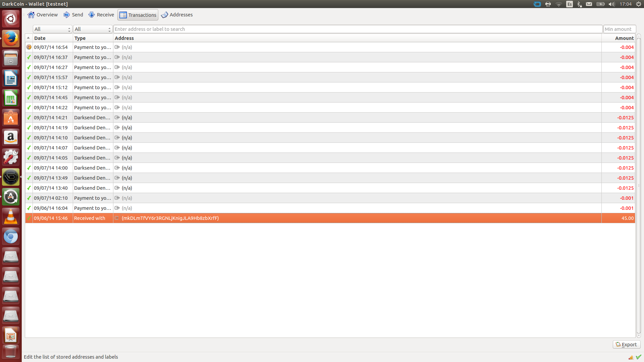The image size is (644, 362).
Task: Open the Files manager from the dock
Action: [11, 58]
